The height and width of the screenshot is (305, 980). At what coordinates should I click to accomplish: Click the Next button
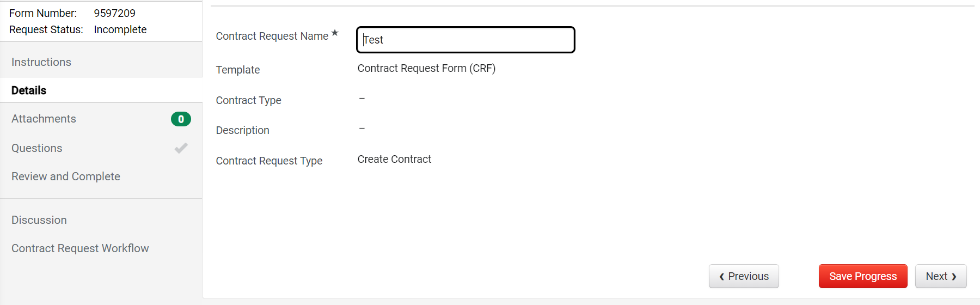[x=941, y=276]
